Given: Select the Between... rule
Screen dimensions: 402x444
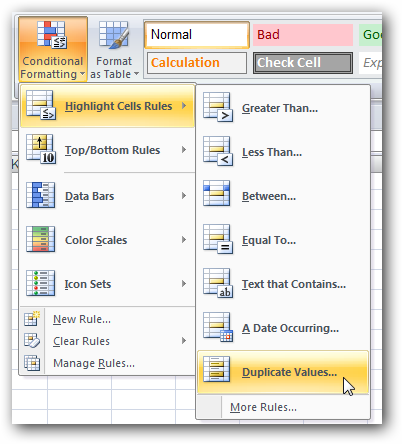Looking at the screenshot, I should point(283,196).
